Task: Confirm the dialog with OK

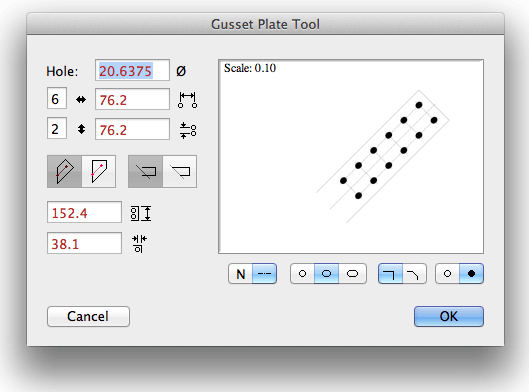Action: [x=449, y=316]
